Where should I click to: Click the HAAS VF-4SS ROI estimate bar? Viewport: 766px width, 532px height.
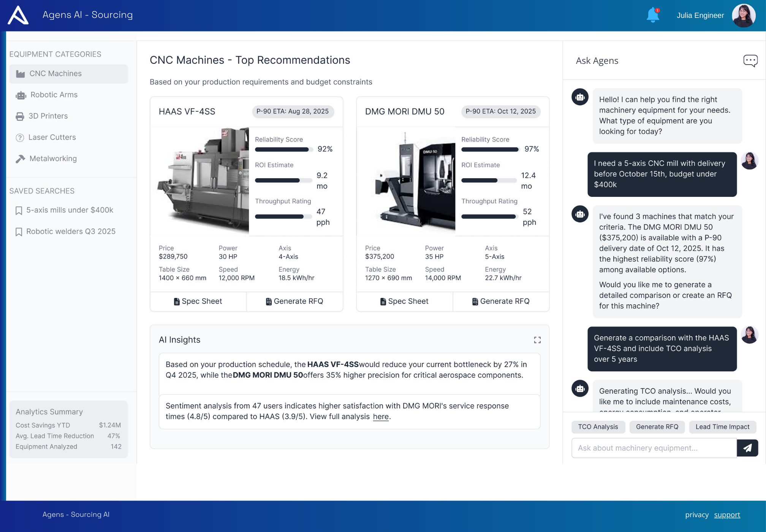[x=283, y=180]
